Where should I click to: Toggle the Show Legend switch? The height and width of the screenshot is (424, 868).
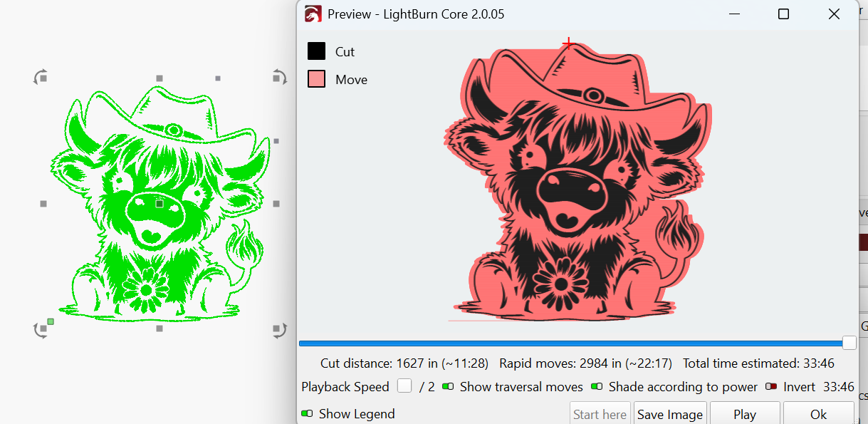[x=307, y=413]
